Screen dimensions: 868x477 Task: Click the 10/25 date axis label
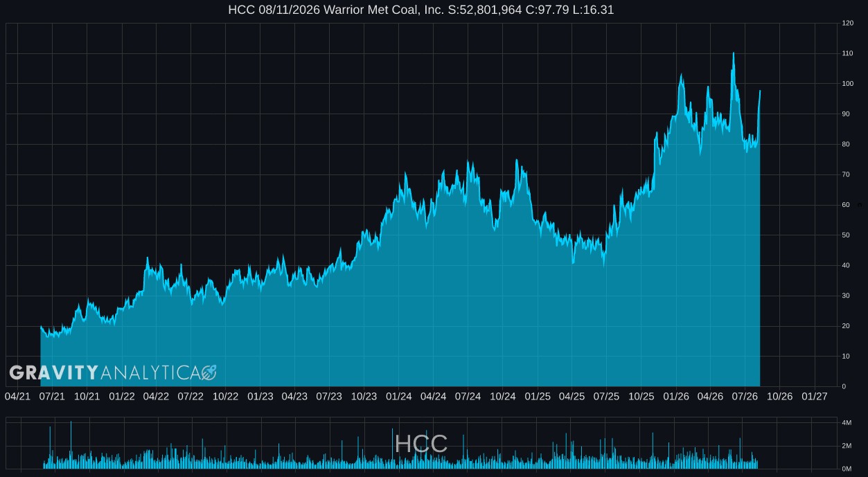(641, 397)
